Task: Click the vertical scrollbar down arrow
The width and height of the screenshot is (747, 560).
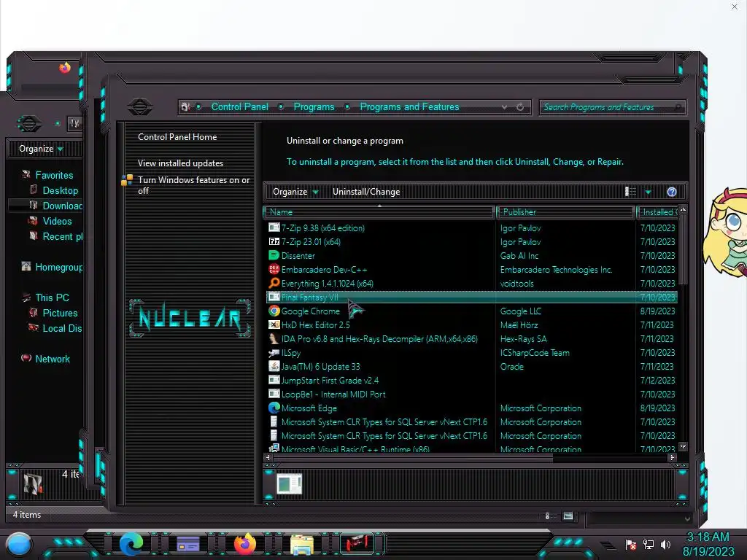Action: click(683, 447)
